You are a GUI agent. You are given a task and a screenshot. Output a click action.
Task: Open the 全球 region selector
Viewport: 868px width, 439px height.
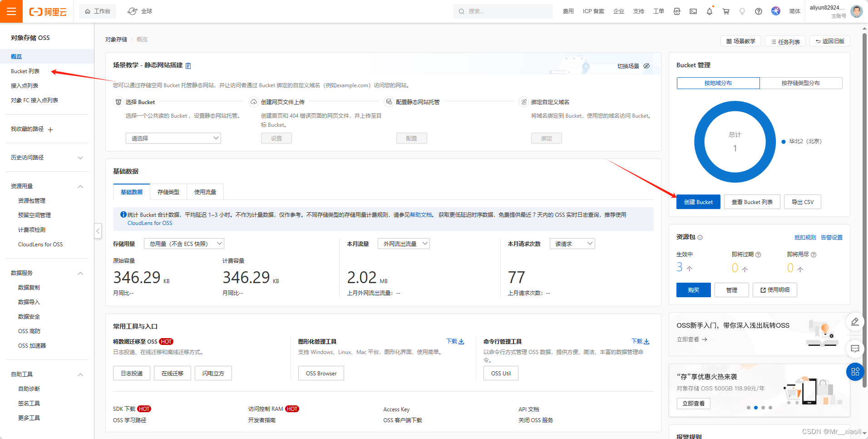pos(140,11)
